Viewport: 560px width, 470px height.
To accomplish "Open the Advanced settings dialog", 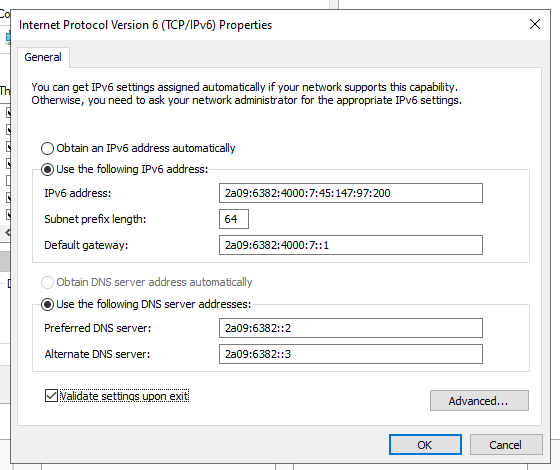I will tap(479, 401).
